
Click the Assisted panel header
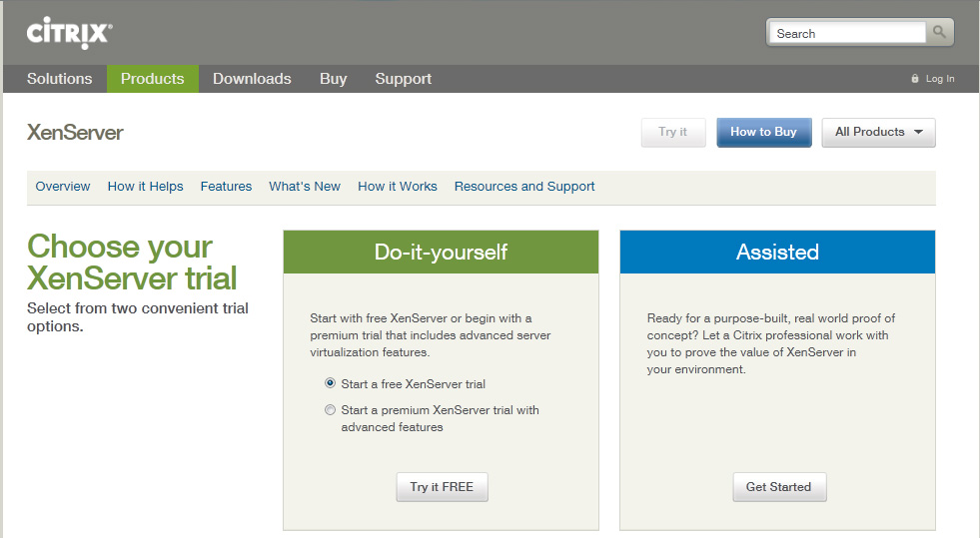click(x=777, y=253)
